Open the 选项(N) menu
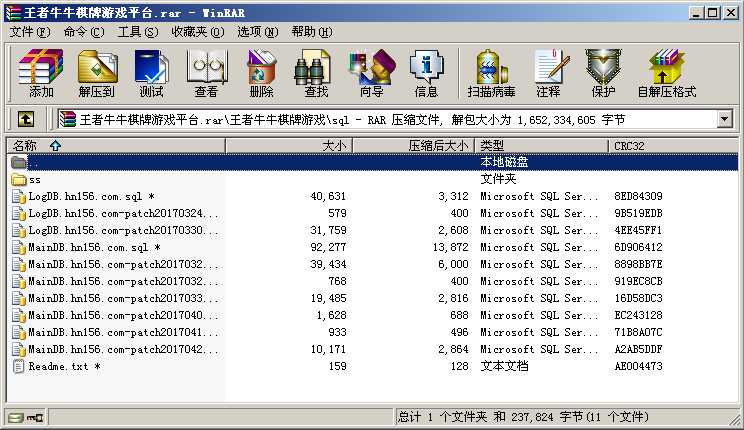Viewport: 744px width, 430px height. tap(258, 32)
